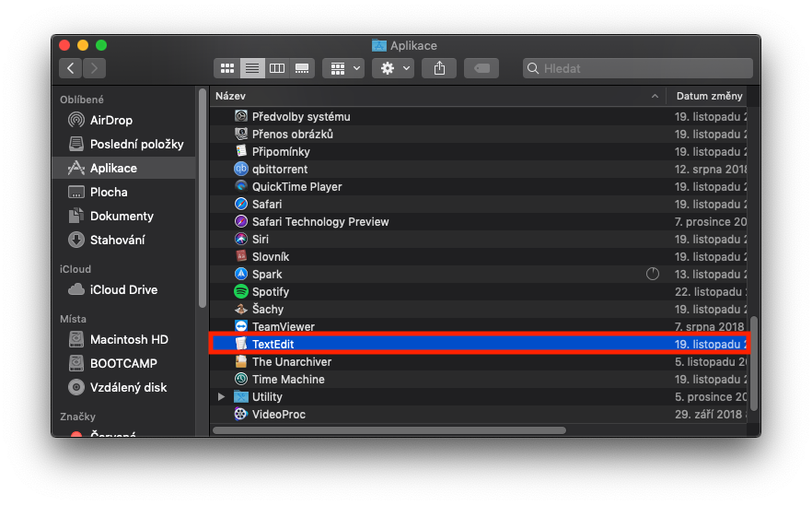Image resolution: width=812 pixels, height=505 pixels.
Task: Open Poslední položky in the sidebar
Action: coord(124,144)
